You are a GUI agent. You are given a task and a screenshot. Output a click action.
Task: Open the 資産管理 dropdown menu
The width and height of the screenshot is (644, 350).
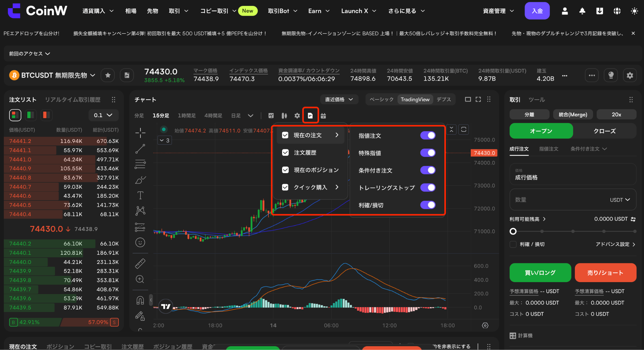(x=498, y=11)
